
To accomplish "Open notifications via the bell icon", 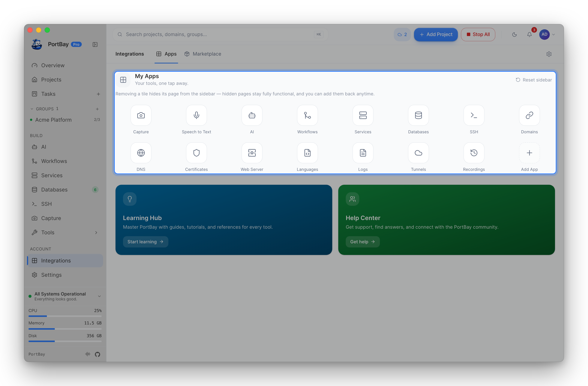I will click(x=529, y=35).
